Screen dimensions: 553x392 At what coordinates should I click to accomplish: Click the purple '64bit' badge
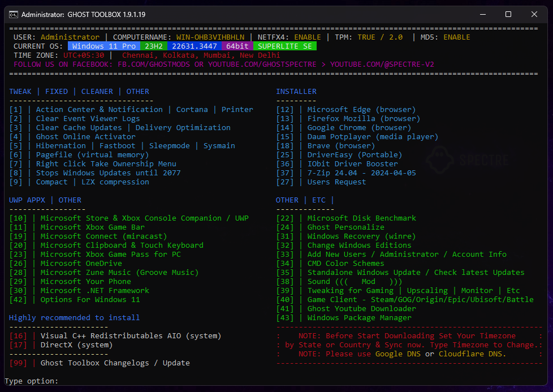click(x=237, y=46)
